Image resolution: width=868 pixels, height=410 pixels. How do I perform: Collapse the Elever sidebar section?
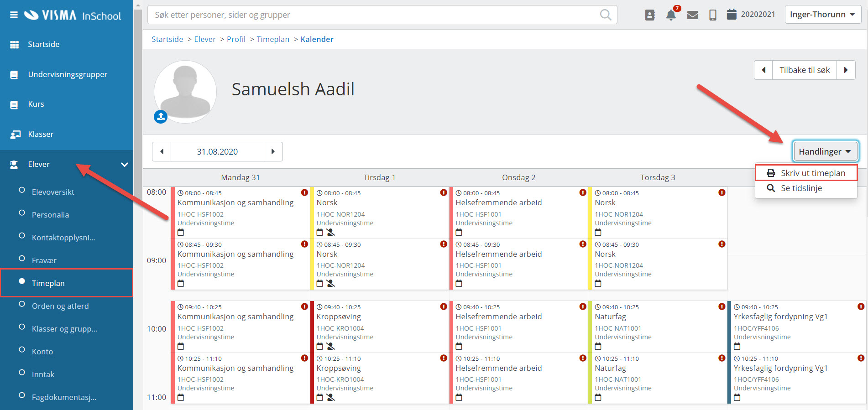click(124, 165)
